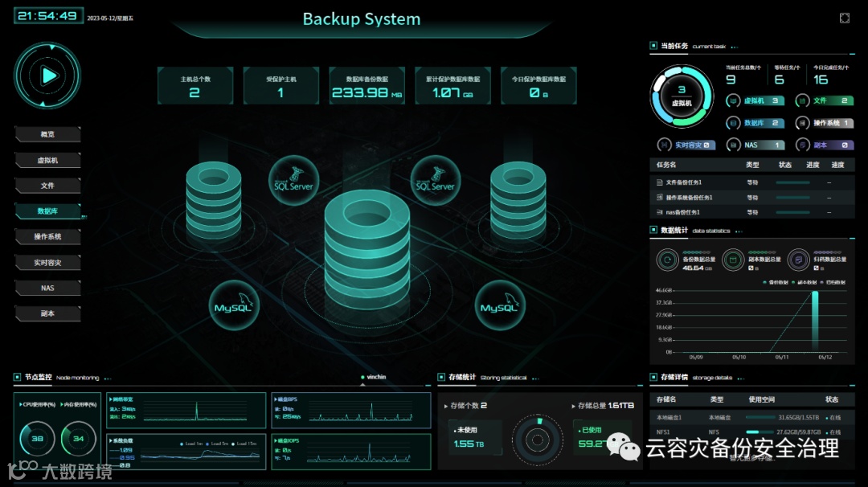Select the 文件备份任务1 task row
This screenshot has height=487, width=868.
click(751, 182)
